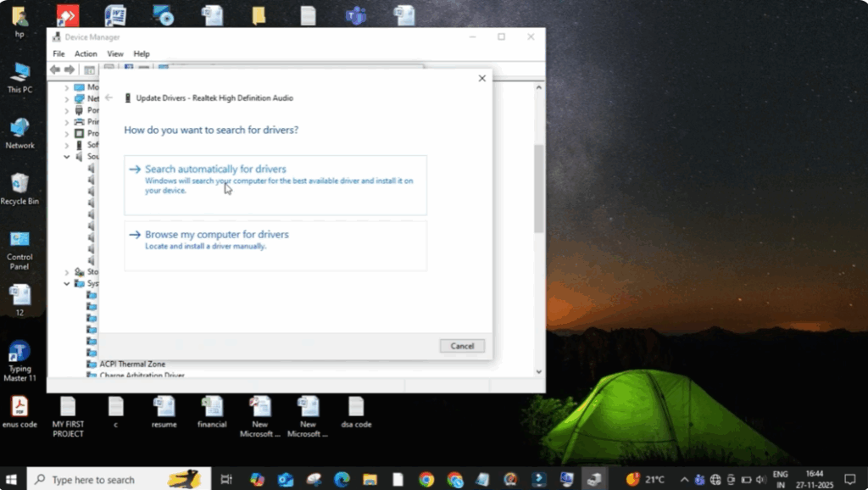
Task: Expand the Network adapters tree node
Action: (66, 98)
